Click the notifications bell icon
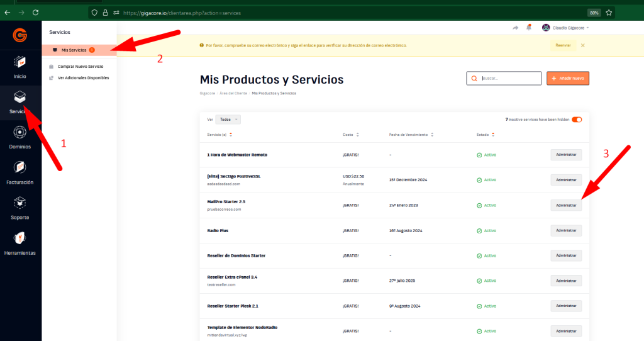644x341 pixels. click(x=528, y=28)
